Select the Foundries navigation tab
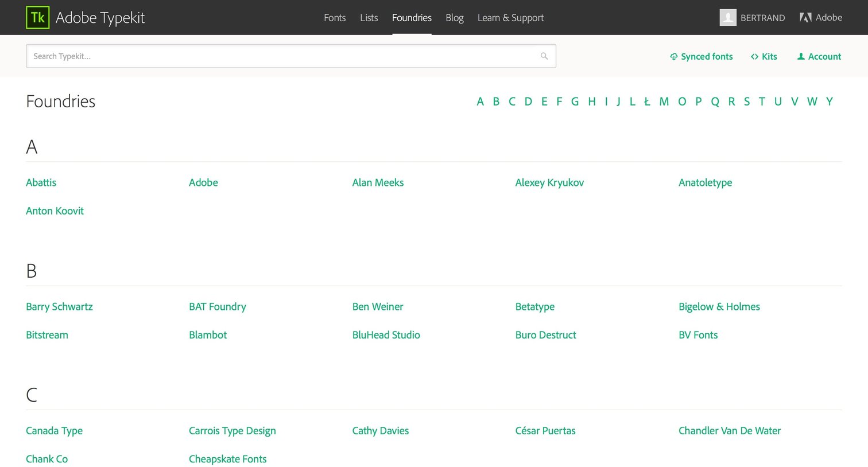 click(x=412, y=18)
